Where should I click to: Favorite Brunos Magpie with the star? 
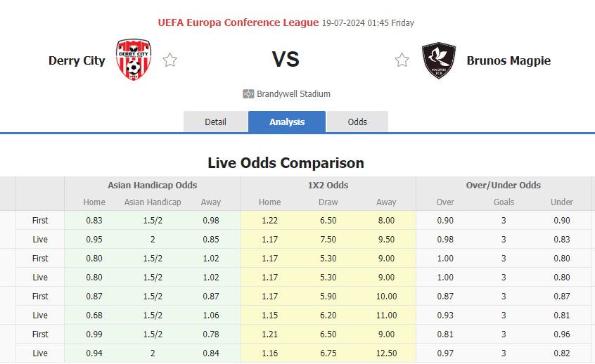(402, 60)
